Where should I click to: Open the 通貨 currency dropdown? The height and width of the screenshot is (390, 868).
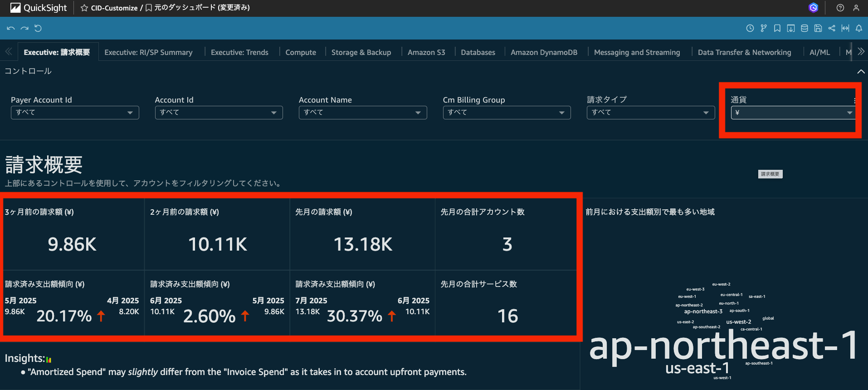(793, 113)
